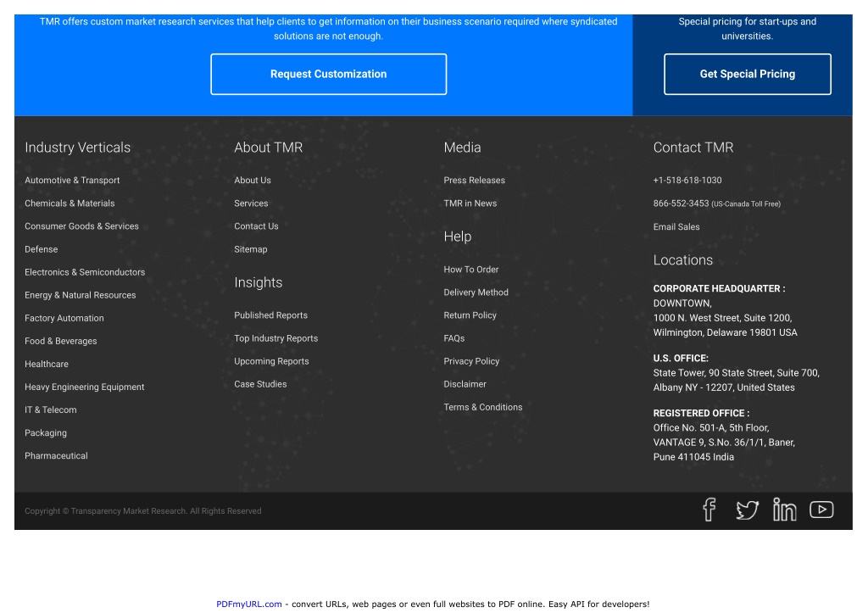Go to Upcoming Reports
The image size is (868, 613).
(271, 361)
